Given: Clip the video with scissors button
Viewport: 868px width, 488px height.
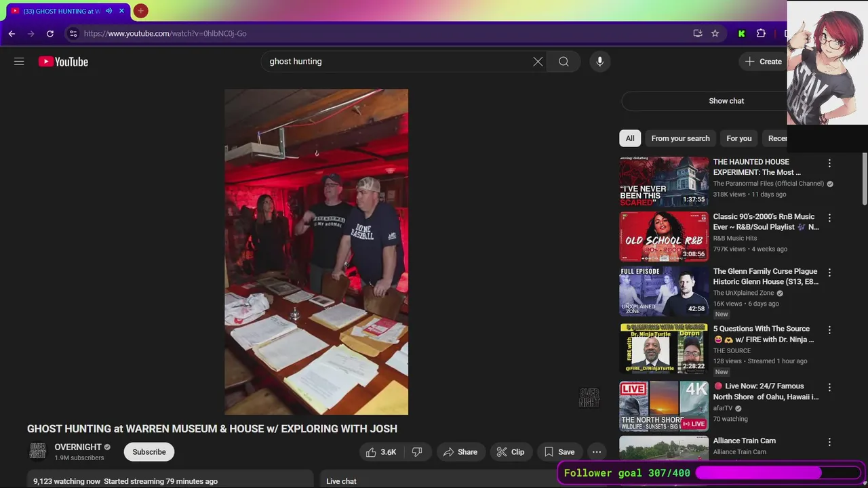Looking at the screenshot, I should [511, 452].
